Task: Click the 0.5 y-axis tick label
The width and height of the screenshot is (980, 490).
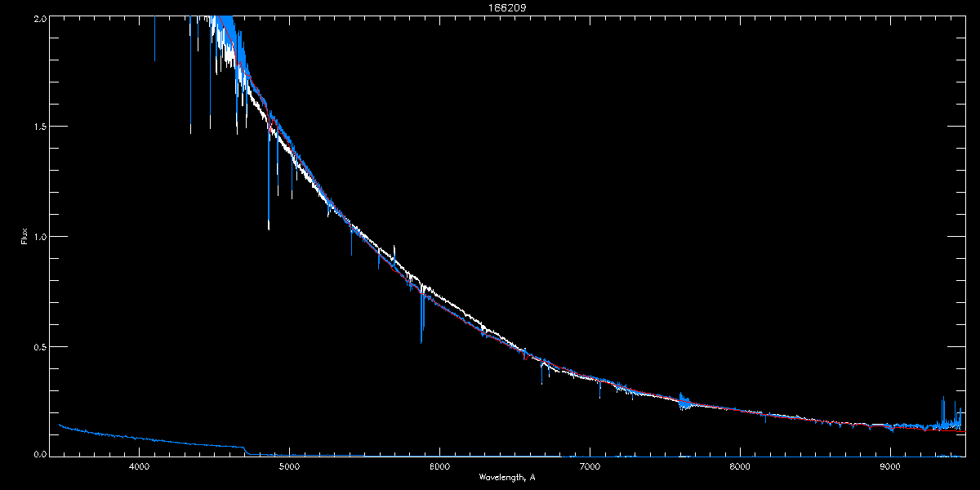Action: tap(39, 346)
